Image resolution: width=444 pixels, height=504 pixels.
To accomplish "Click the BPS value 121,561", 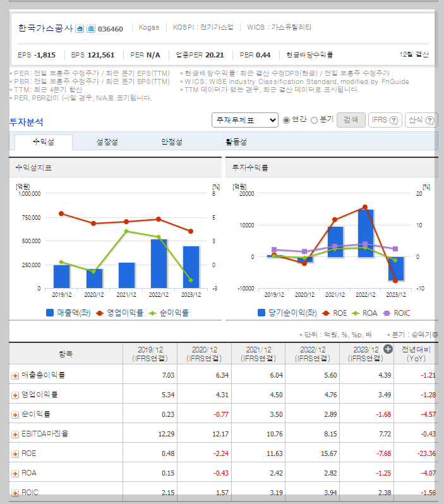I will tap(101, 55).
